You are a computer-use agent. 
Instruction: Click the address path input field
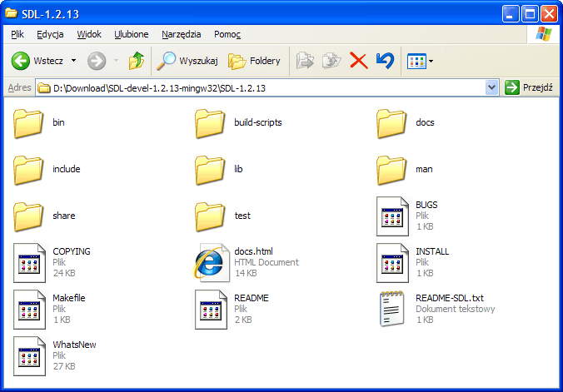pyautogui.click(x=267, y=88)
